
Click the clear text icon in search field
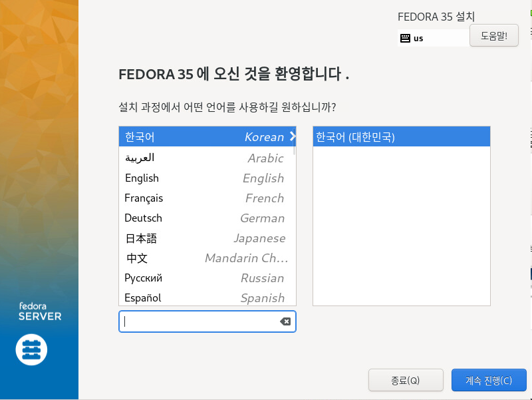(x=285, y=321)
